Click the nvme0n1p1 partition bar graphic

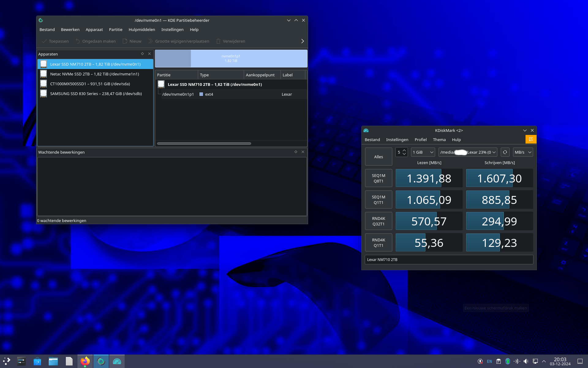pyautogui.click(x=231, y=58)
